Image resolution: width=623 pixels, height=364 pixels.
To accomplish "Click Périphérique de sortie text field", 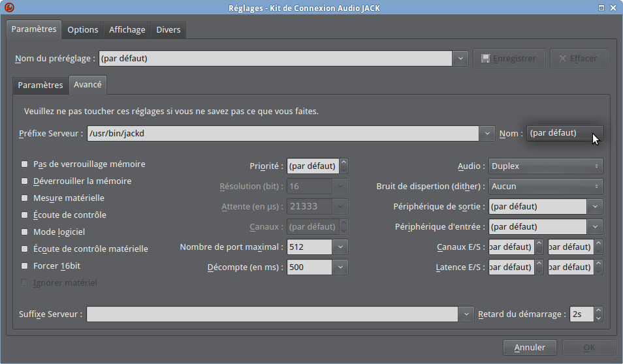I will pyautogui.click(x=538, y=206).
